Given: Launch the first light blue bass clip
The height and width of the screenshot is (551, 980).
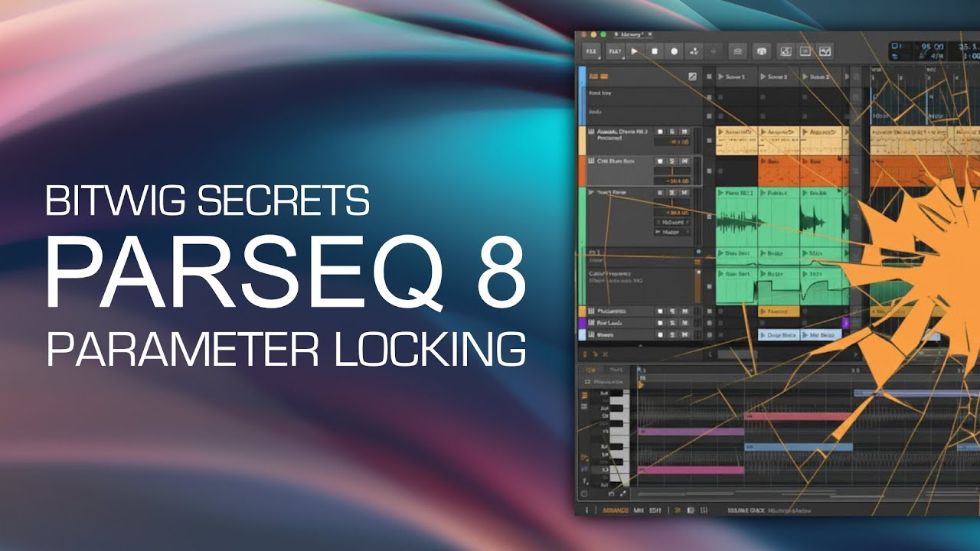Looking at the screenshot, I should click(763, 335).
